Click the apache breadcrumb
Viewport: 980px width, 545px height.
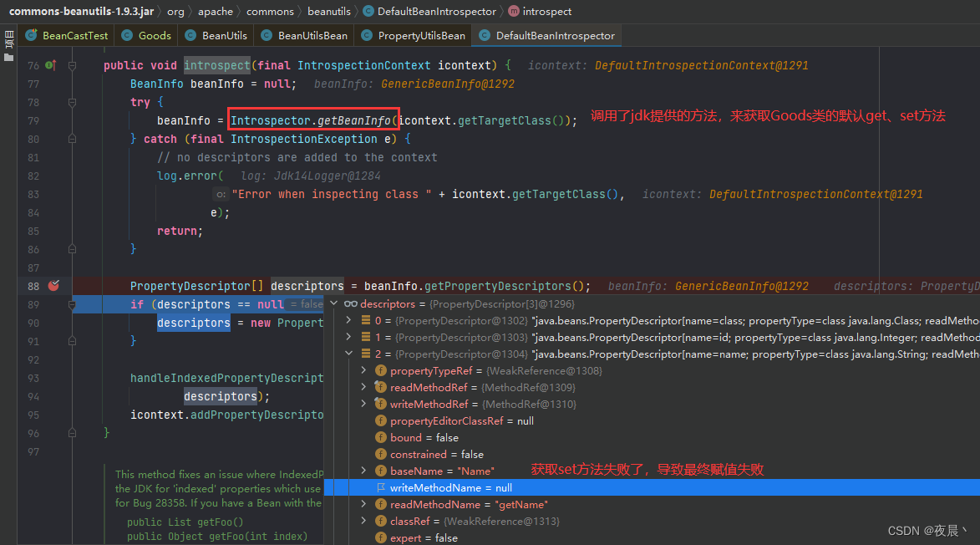pos(216,11)
